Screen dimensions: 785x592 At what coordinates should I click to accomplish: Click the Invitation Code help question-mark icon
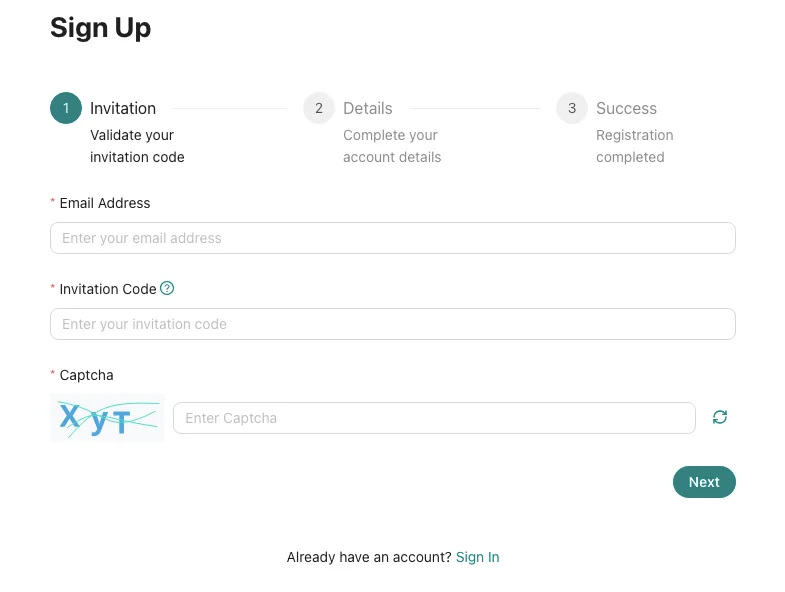(167, 288)
